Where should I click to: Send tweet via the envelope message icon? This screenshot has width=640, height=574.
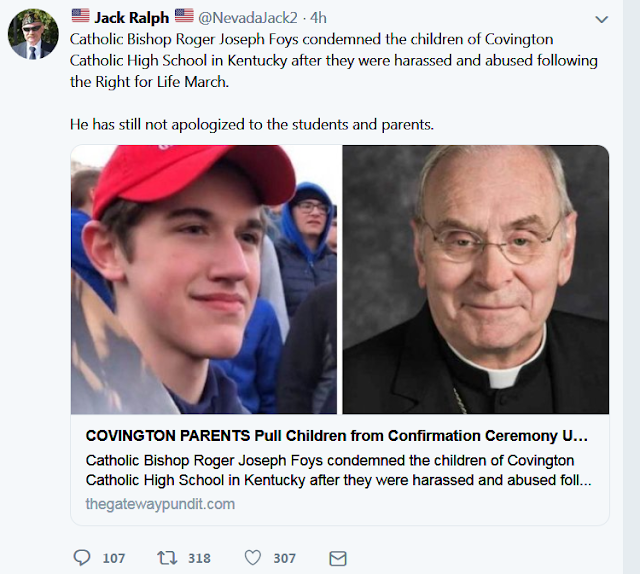point(338,557)
